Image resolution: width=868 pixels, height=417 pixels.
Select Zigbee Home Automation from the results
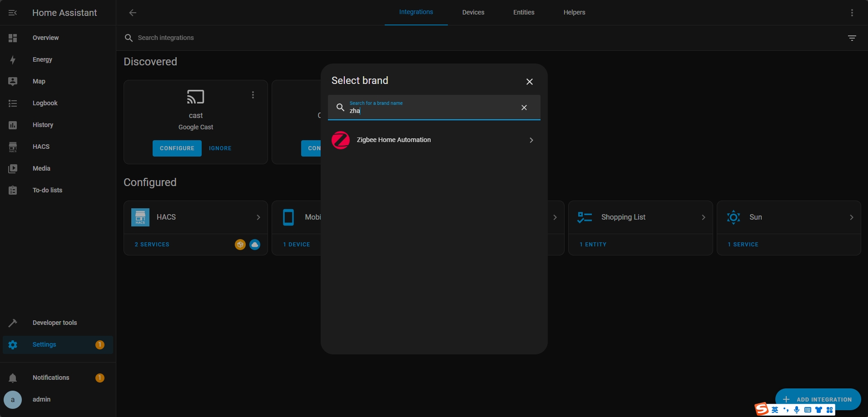(434, 140)
